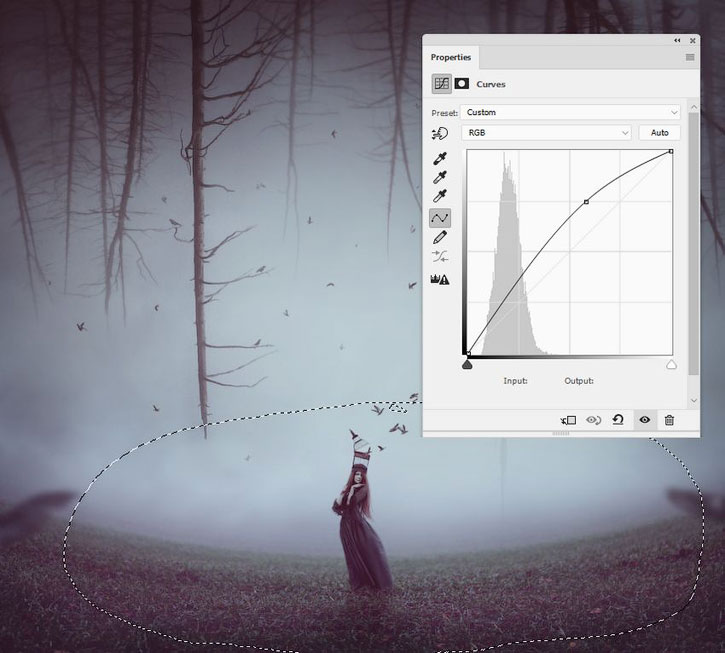The width and height of the screenshot is (725, 653).
Task: Click the white input slider triangle
Action: pyautogui.click(x=671, y=365)
